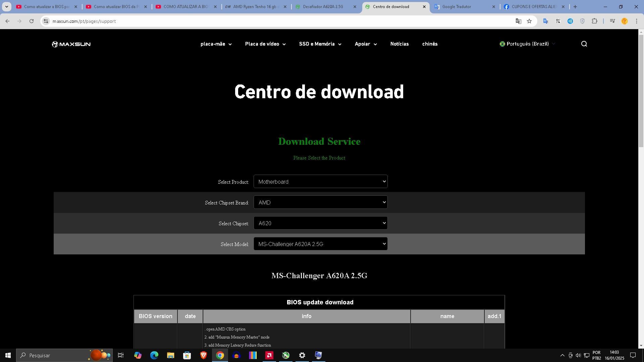Click the add.1 column header

coord(494,316)
